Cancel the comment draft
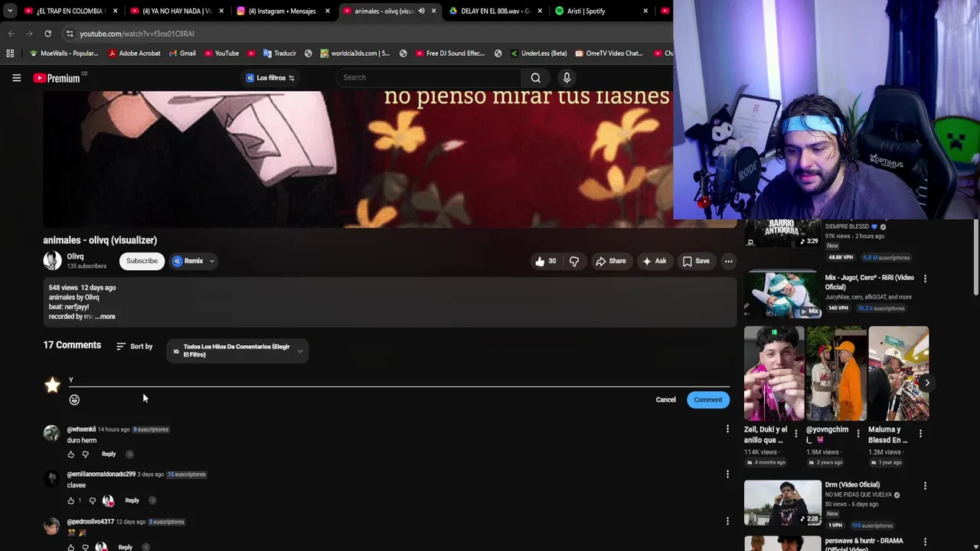The image size is (980, 551). click(x=665, y=399)
